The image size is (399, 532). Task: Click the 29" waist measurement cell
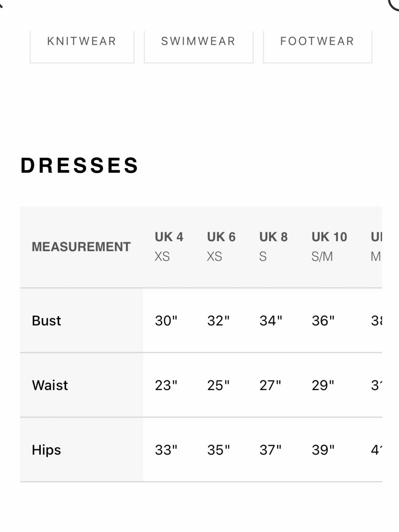[323, 385]
